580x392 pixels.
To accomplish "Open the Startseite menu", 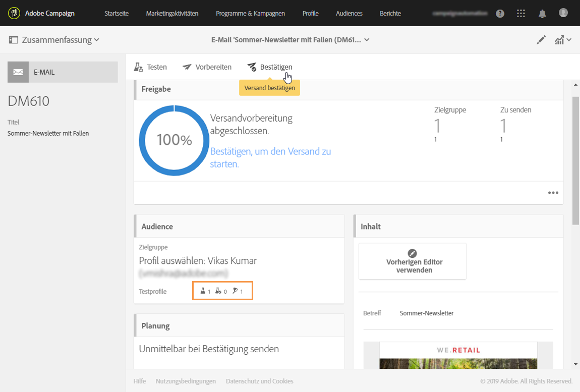I will tap(117, 13).
